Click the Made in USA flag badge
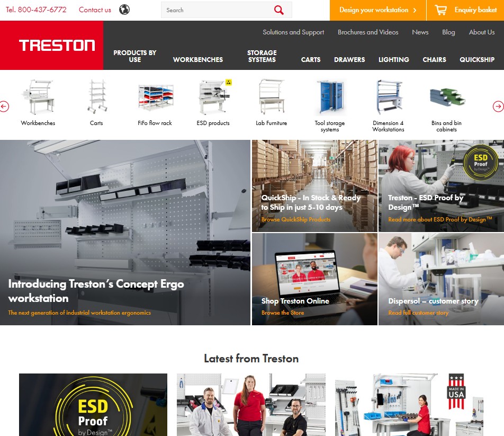 point(456,391)
